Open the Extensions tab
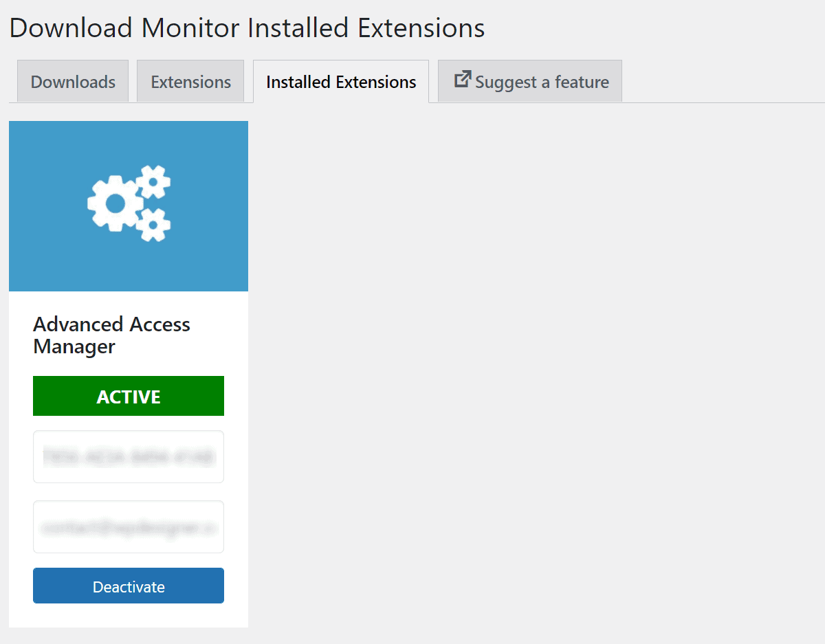 tap(190, 81)
